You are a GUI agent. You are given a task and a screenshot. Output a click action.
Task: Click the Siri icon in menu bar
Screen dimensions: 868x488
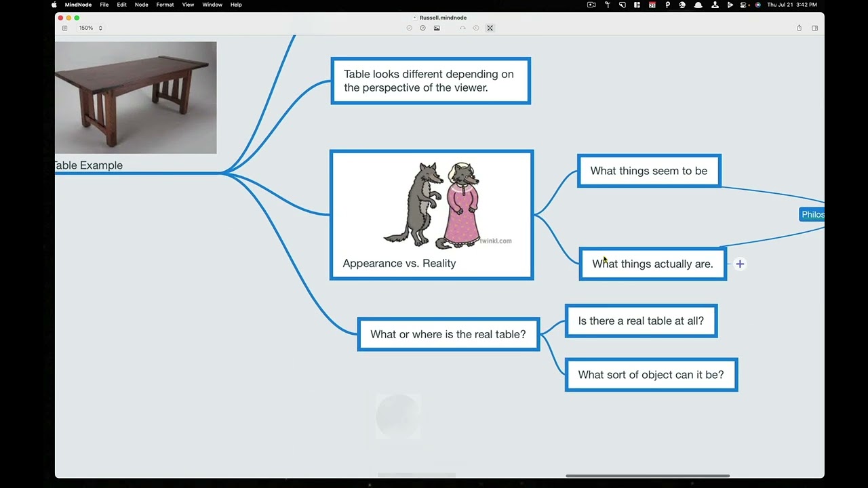(757, 5)
